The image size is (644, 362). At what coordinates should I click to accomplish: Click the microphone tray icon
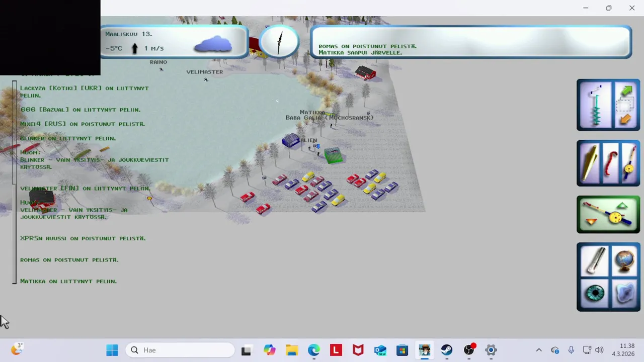(x=571, y=350)
